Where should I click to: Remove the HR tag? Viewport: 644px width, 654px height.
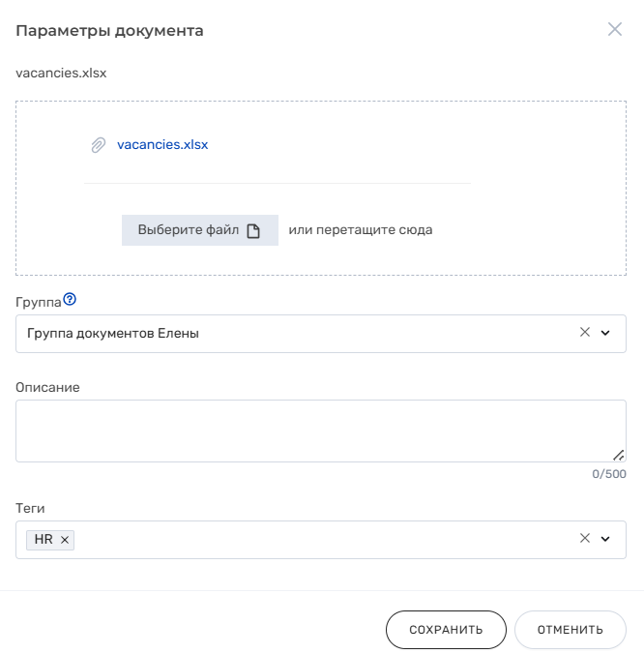click(65, 540)
